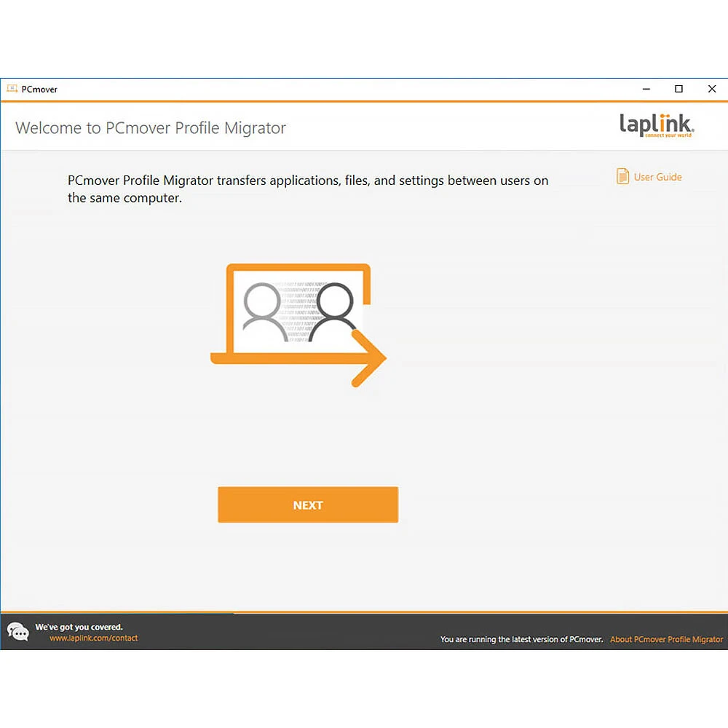
Task: Click the orange arrow head of the illustration
Action: 370,358
